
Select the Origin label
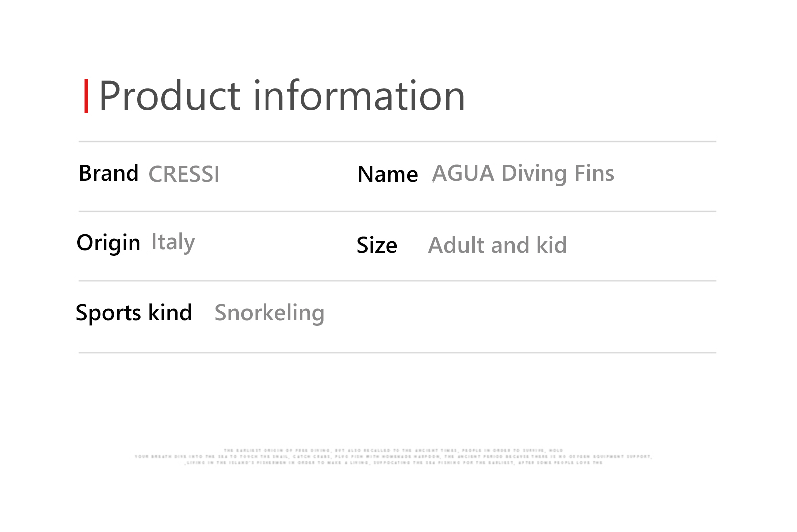pos(109,243)
